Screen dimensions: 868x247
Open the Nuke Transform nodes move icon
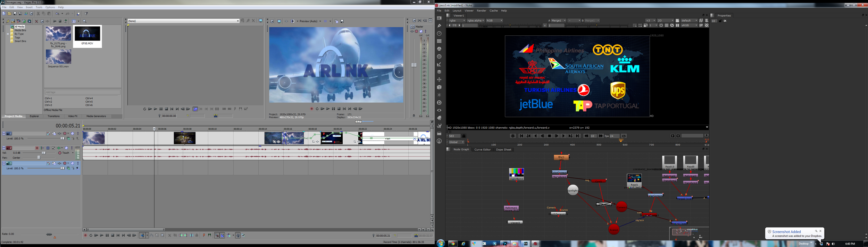tap(439, 79)
